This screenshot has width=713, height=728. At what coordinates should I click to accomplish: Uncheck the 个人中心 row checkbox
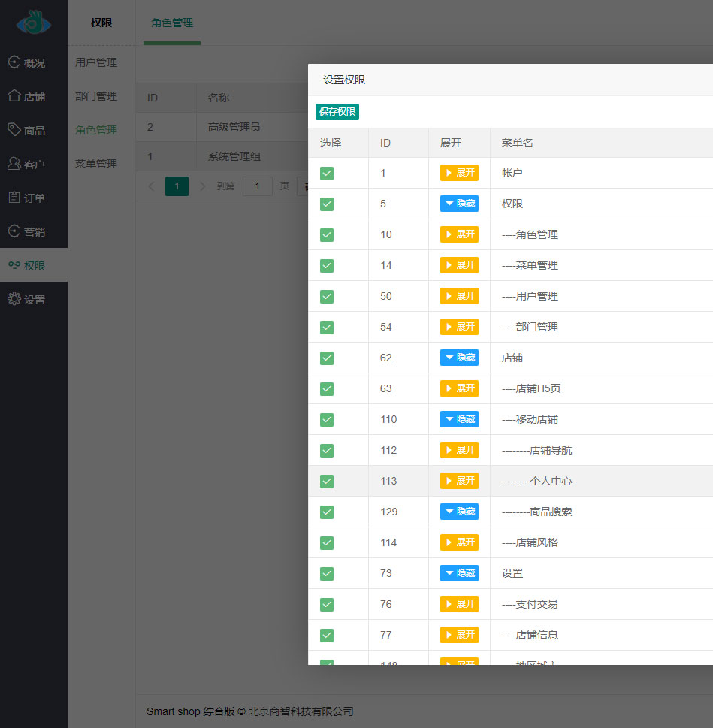pyautogui.click(x=327, y=481)
